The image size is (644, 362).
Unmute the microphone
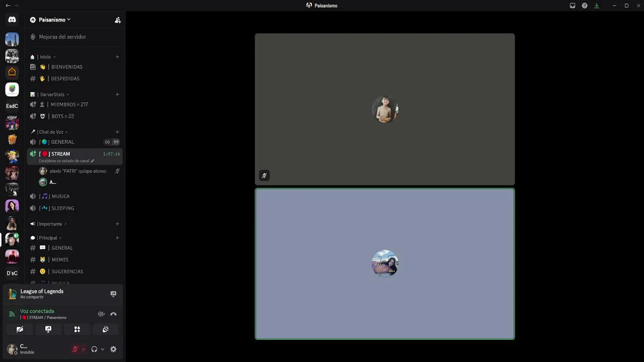tap(75, 349)
